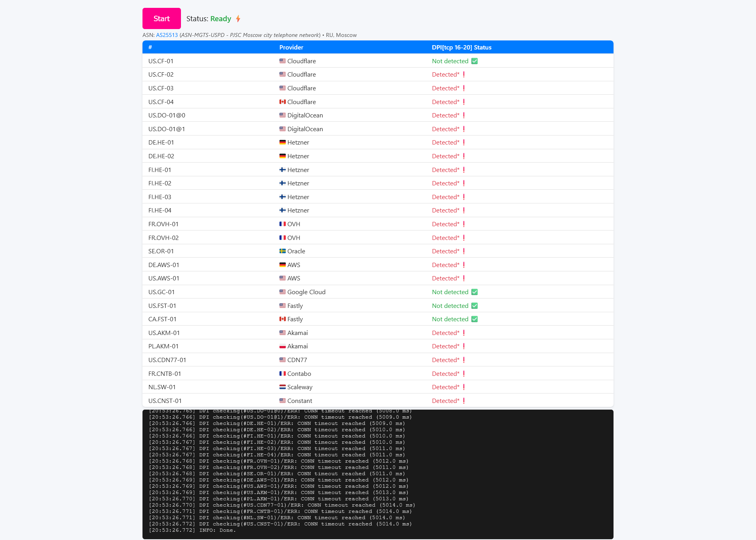Click the green checkmark in US.CF-01 row
The width and height of the screenshot is (756, 540).
pos(474,61)
